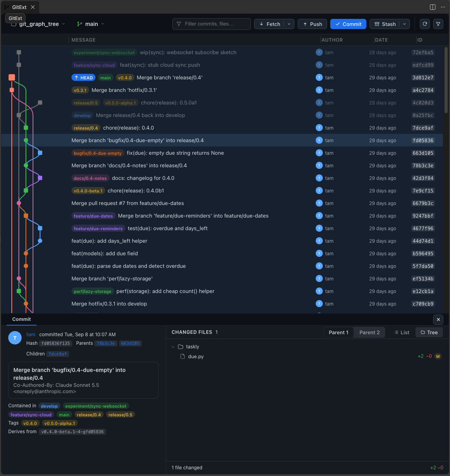This screenshot has width=450, height=476.
Task: Click the release/0.5 chip under Contained in
Action: click(x=121, y=415)
